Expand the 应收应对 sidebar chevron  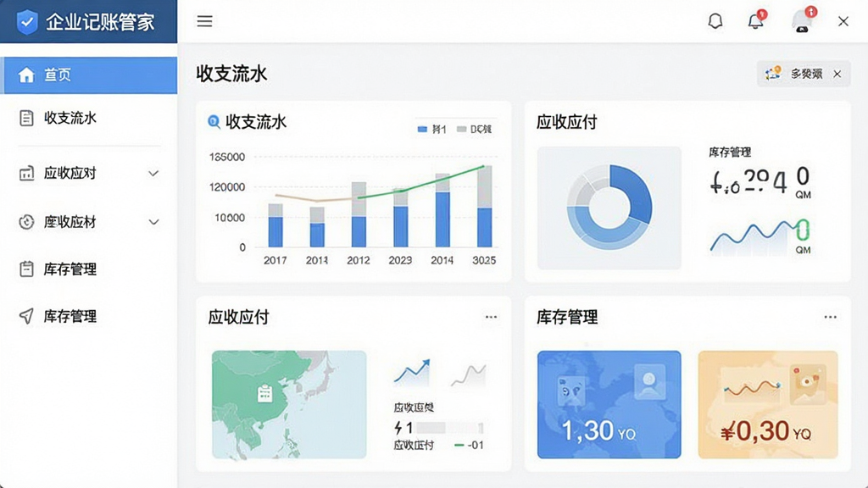point(153,173)
